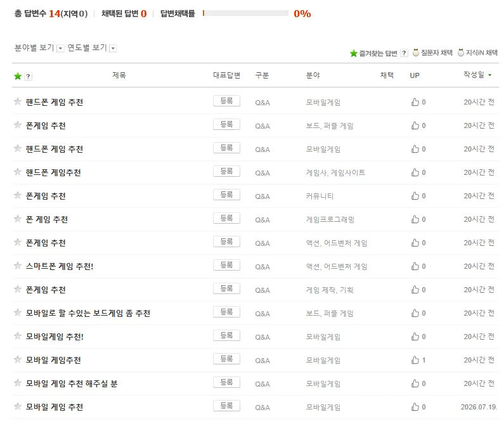Favorite 핸드폰 게임추천 answer with its star
504x424 pixels.
[x=18, y=172]
